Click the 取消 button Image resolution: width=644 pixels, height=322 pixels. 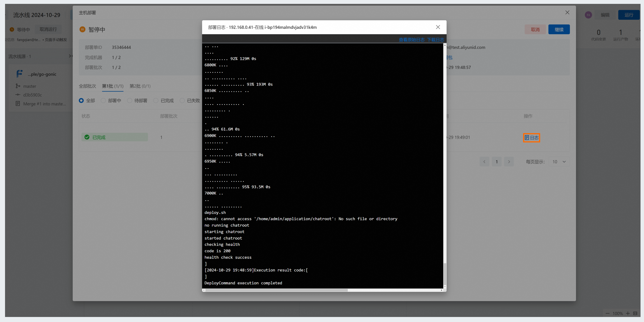pyautogui.click(x=535, y=29)
